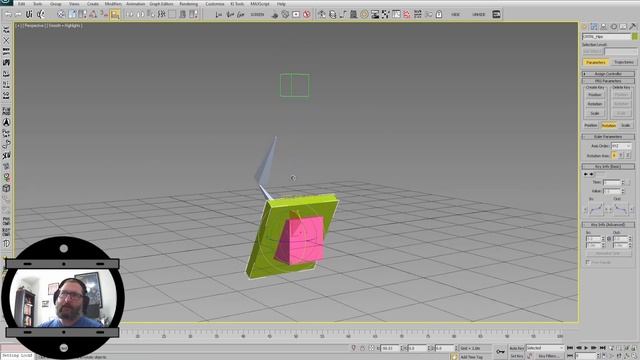This screenshot has width=640, height=360.
Task: Step to next frame
Action: click(594, 348)
